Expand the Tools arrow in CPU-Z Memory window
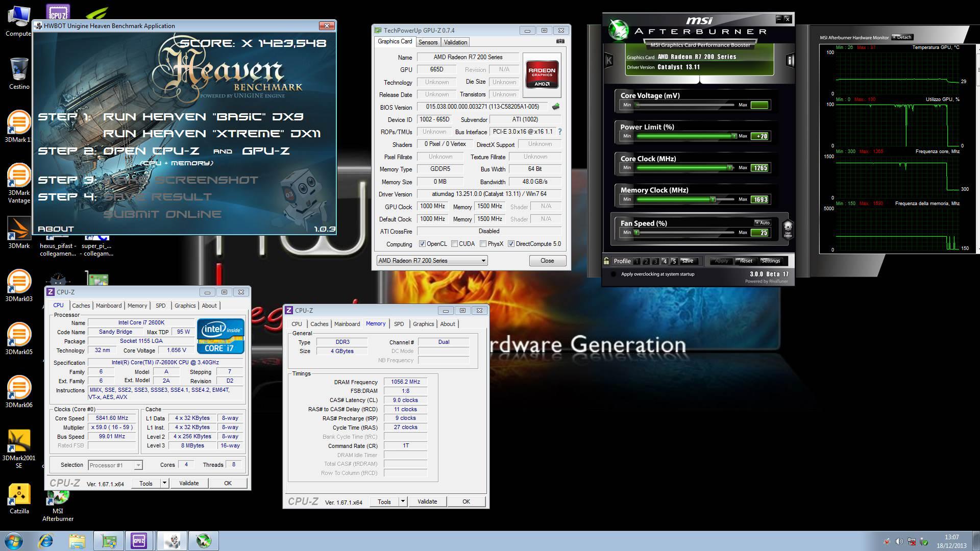 tap(403, 502)
